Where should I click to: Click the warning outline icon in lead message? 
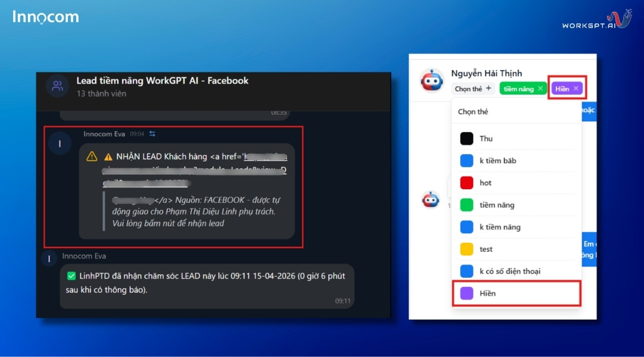(x=92, y=156)
